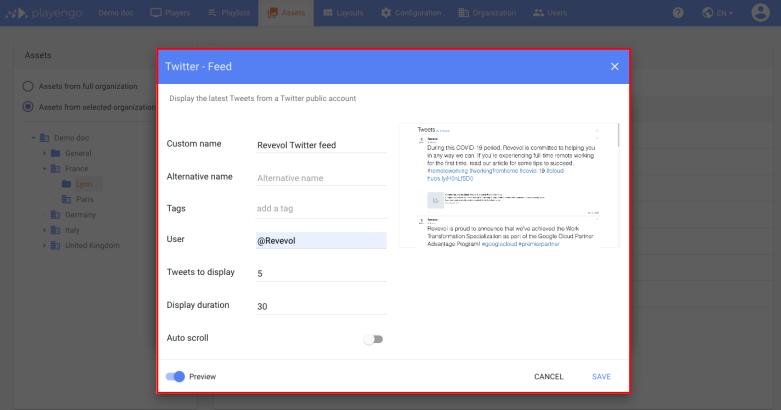Collapse the Demo doc tree node
Screen dimensions: 781x410
(33, 138)
